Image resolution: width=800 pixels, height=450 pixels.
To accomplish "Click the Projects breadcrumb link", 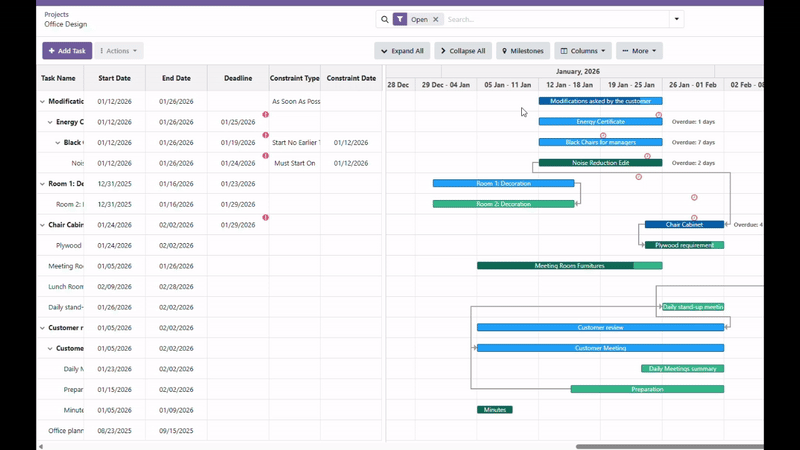I will click(x=58, y=14).
